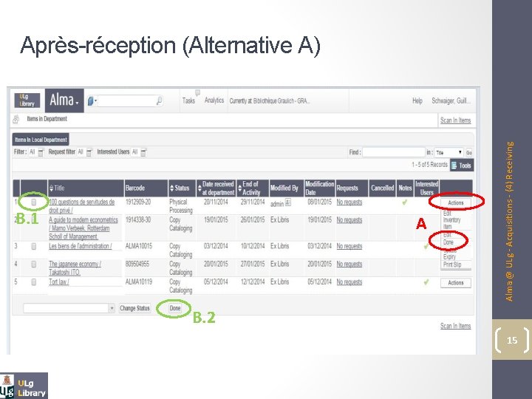Viewport: 532px width, 399px height.
Task: Click the admin user info icon
Action: (287, 202)
